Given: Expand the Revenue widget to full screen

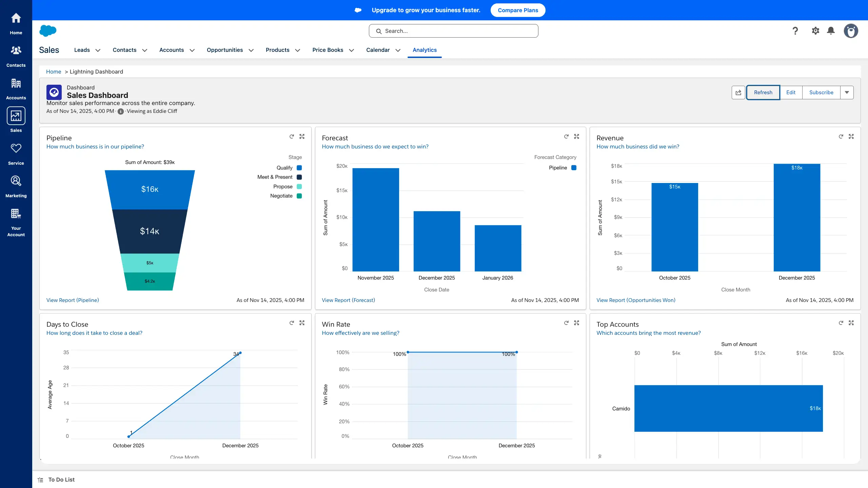Looking at the screenshot, I should pos(851,136).
